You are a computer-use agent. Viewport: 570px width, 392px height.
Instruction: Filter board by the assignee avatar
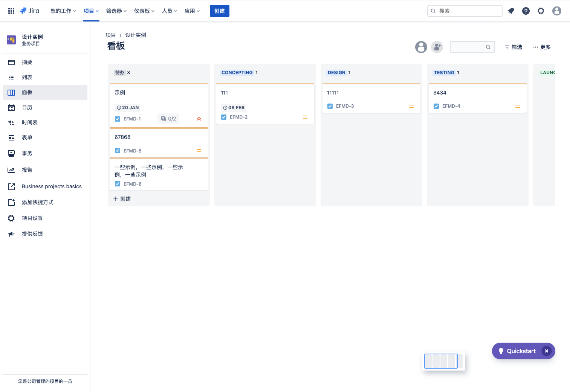click(x=421, y=47)
